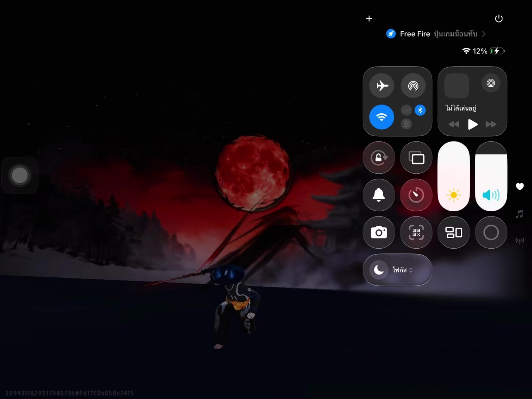Go to the music note page
Viewport: 532px width, 399px height.
520,214
